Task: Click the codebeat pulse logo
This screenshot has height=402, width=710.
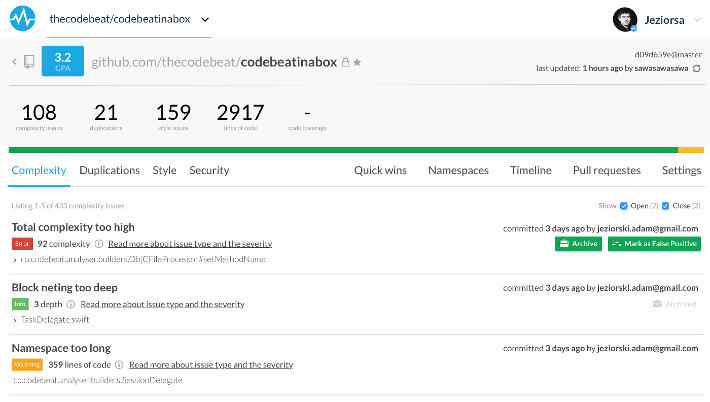Action: [21, 18]
